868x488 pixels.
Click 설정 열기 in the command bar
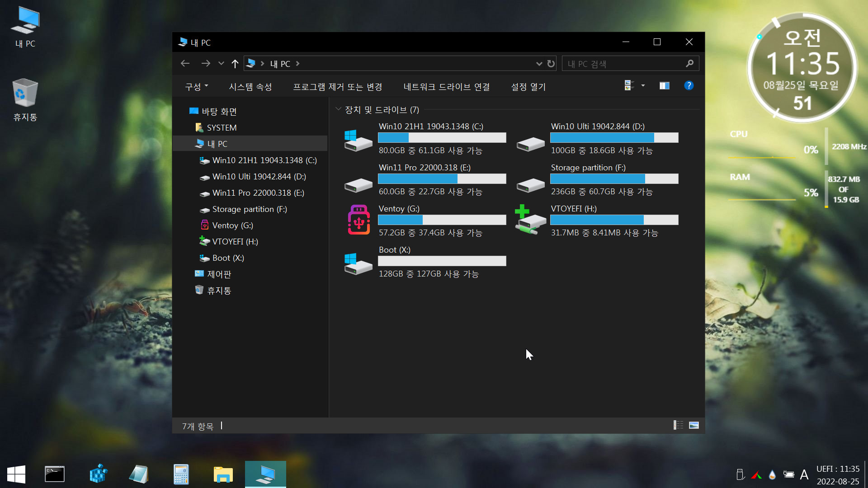coord(528,86)
